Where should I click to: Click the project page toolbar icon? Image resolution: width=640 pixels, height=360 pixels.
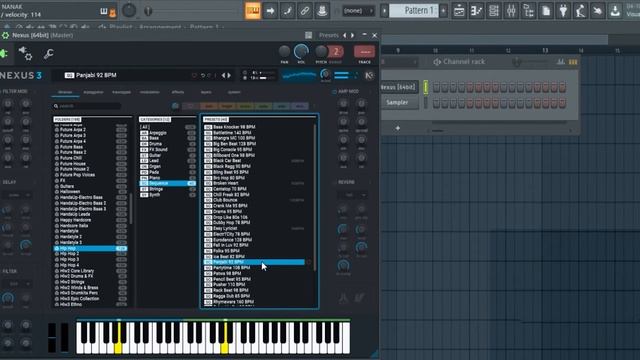point(546,11)
